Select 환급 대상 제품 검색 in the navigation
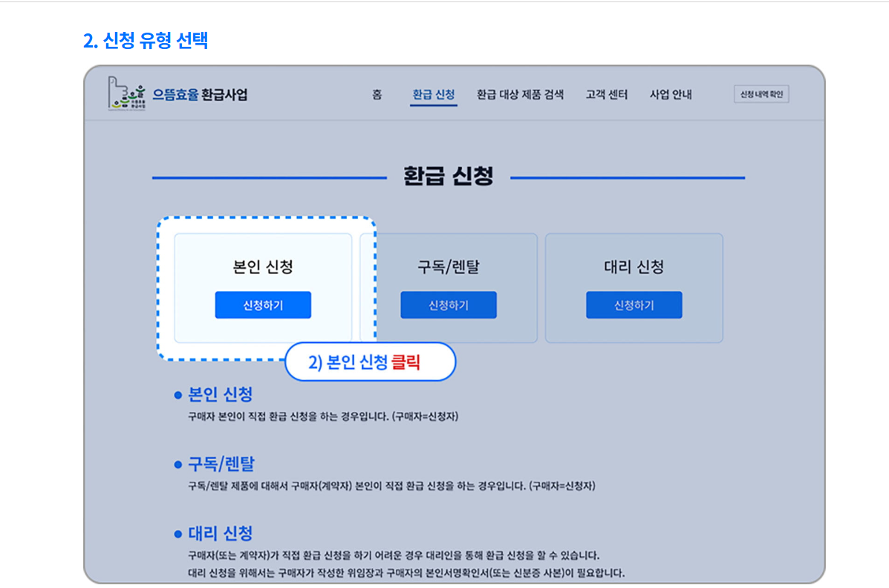Viewport: 889px width, 588px height. (x=521, y=94)
